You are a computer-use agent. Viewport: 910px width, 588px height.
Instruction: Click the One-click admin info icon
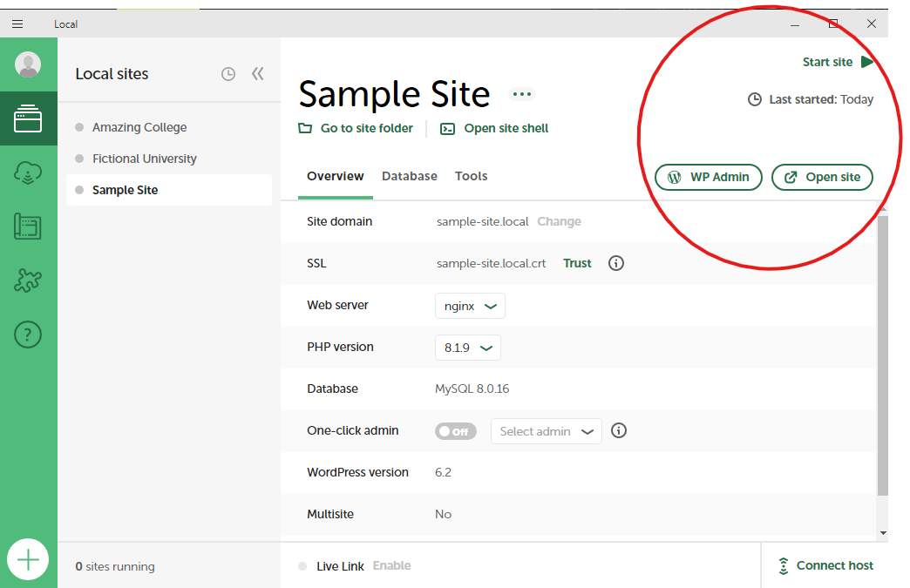[x=619, y=431]
